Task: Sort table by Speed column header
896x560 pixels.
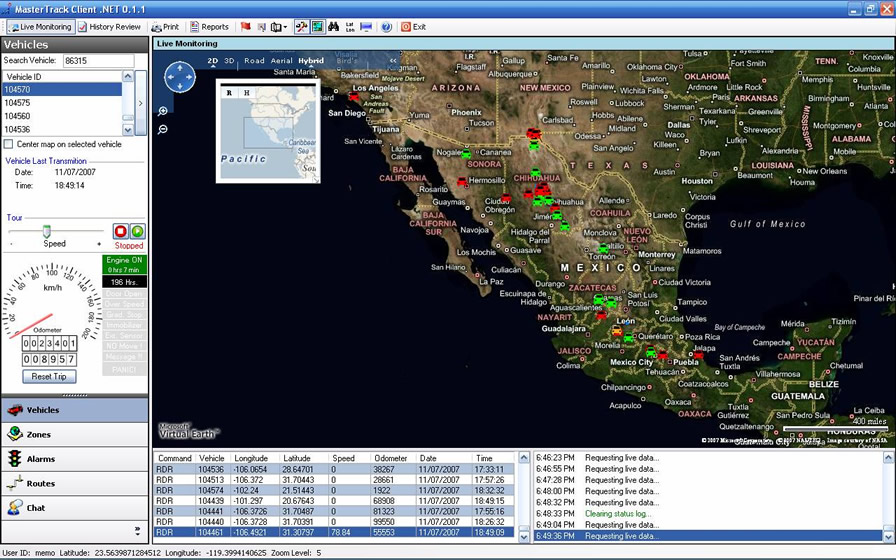Action: point(343,458)
